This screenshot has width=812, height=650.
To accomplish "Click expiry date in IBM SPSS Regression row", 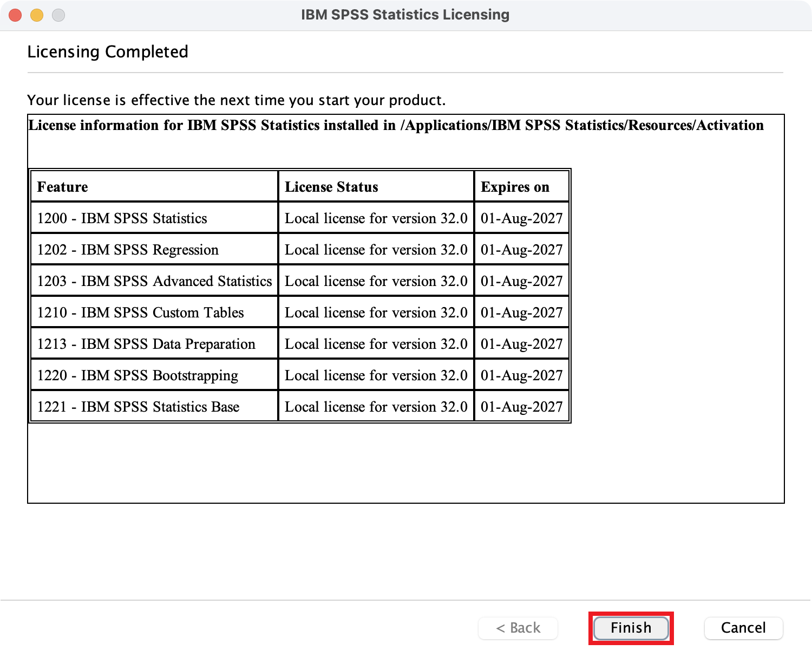I will click(x=522, y=250).
